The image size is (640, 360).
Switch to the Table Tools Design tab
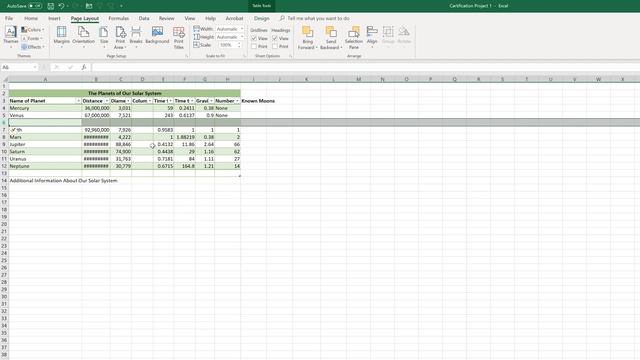click(262, 18)
